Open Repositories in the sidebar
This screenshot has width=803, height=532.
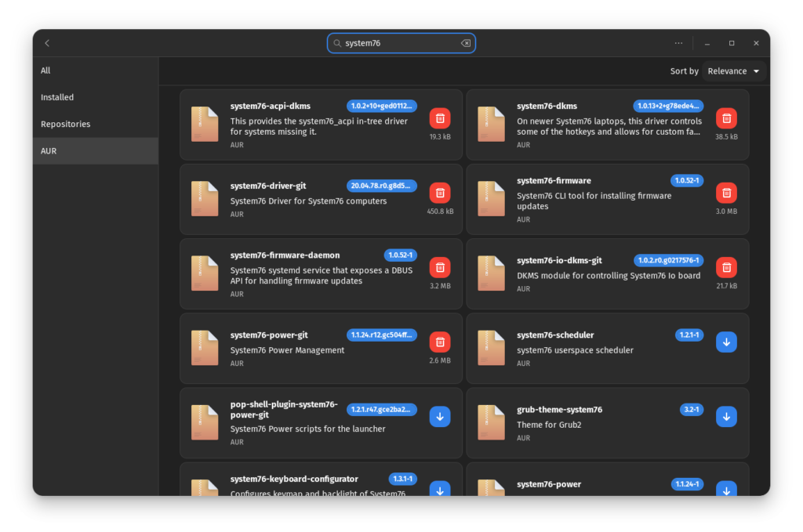[x=65, y=124]
